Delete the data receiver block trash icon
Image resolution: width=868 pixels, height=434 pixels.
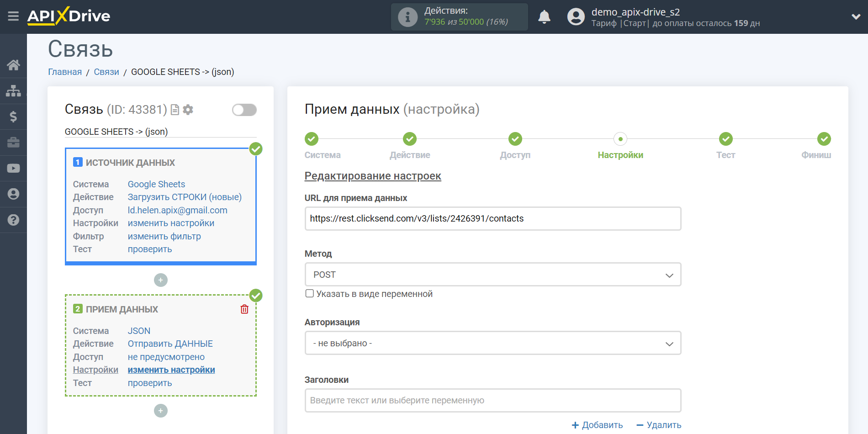click(x=244, y=309)
